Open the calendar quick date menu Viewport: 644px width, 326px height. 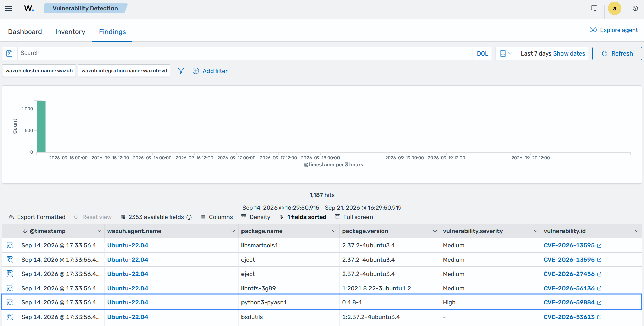click(506, 53)
